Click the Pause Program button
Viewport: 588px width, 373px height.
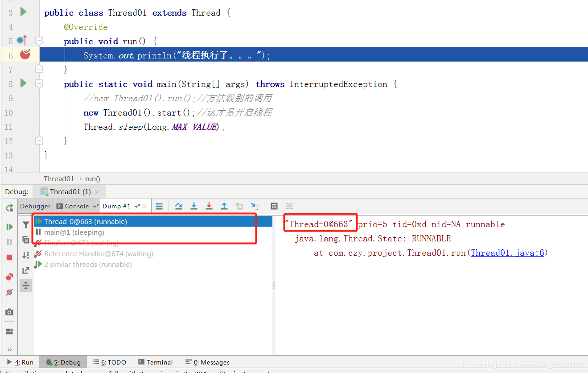[9, 242]
